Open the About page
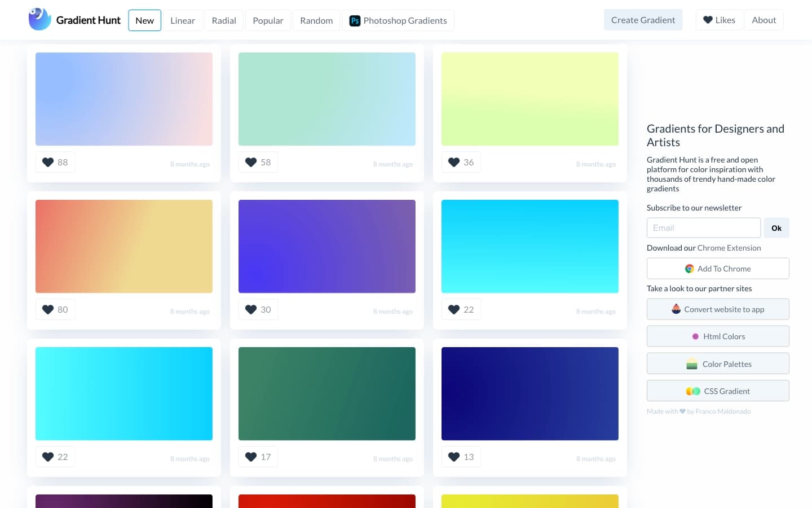Screen dimensions: 812x508 (764, 20)
